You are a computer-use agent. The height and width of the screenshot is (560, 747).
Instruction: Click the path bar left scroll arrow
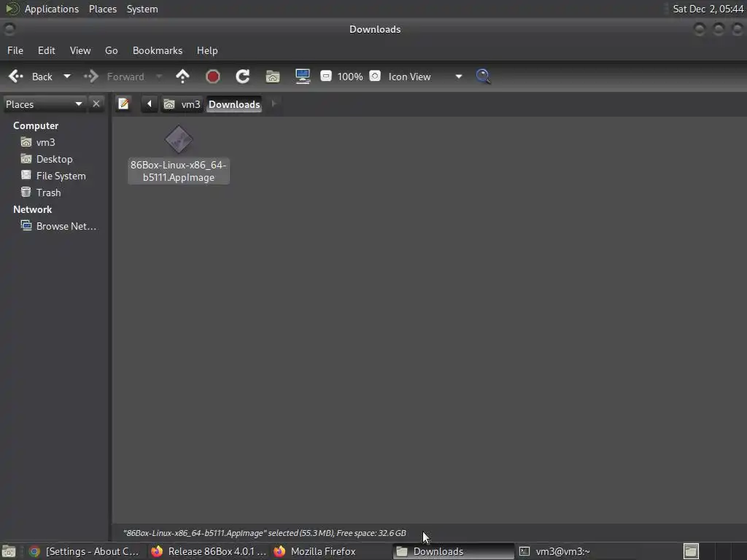tap(149, 104)
